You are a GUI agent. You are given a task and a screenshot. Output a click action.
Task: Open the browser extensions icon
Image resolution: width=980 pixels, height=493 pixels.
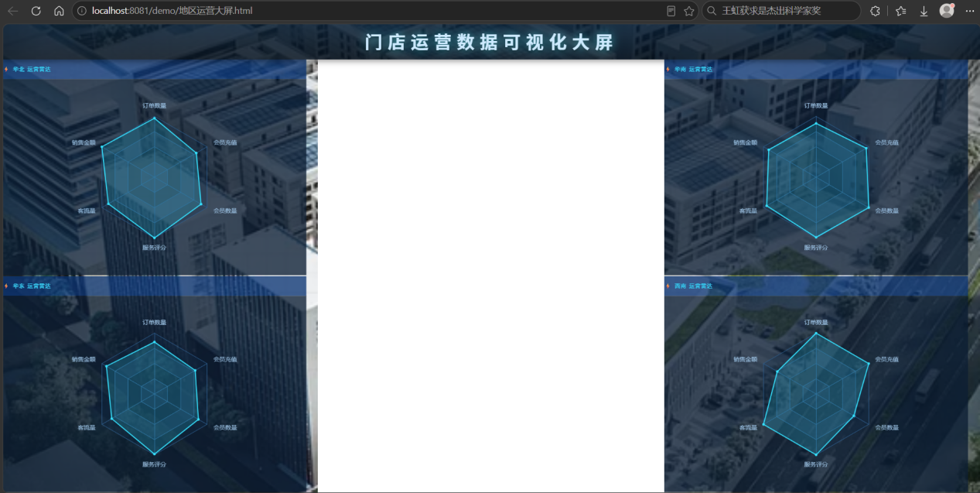tap(875, 11)
